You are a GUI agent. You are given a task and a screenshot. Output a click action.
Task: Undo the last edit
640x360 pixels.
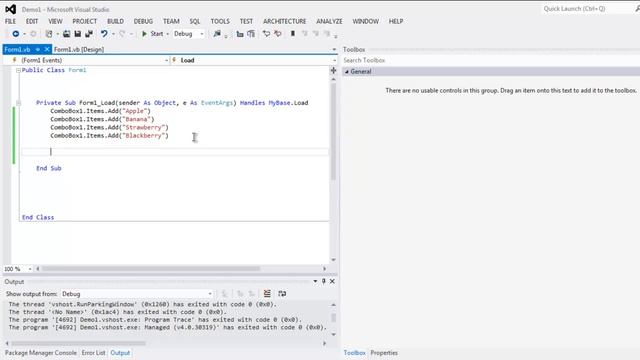[104, 34]
